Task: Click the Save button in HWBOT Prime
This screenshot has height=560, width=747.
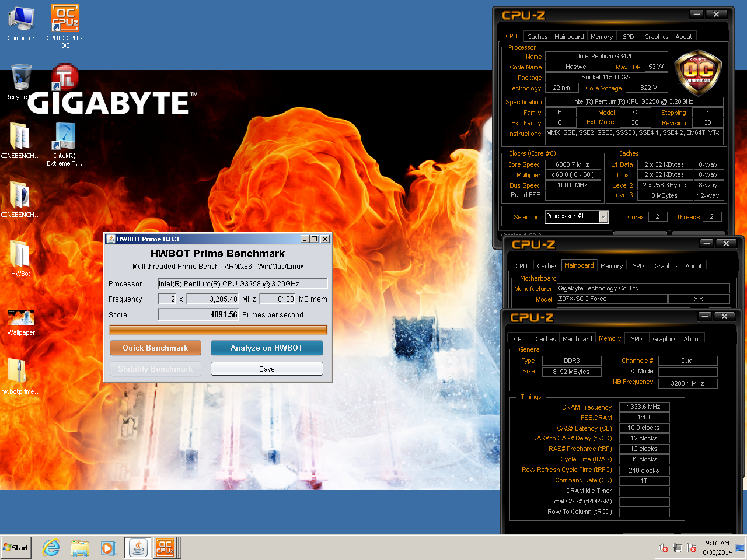Action: [267, 369]
